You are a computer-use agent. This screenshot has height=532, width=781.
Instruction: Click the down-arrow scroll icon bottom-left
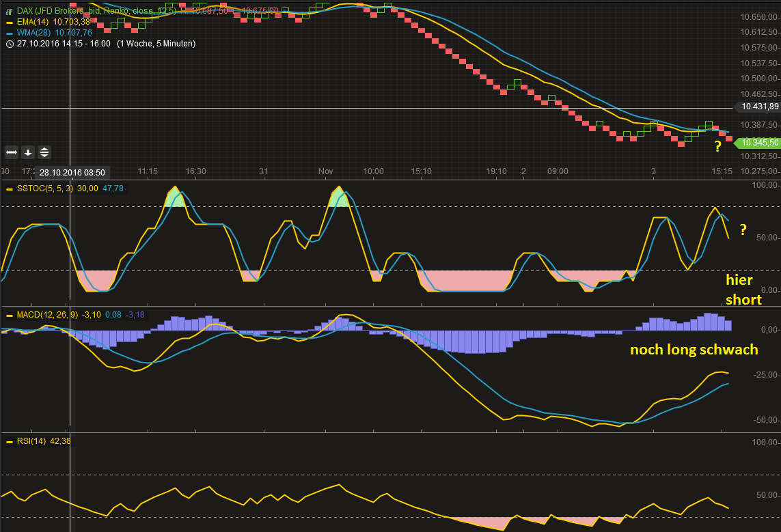28,152
